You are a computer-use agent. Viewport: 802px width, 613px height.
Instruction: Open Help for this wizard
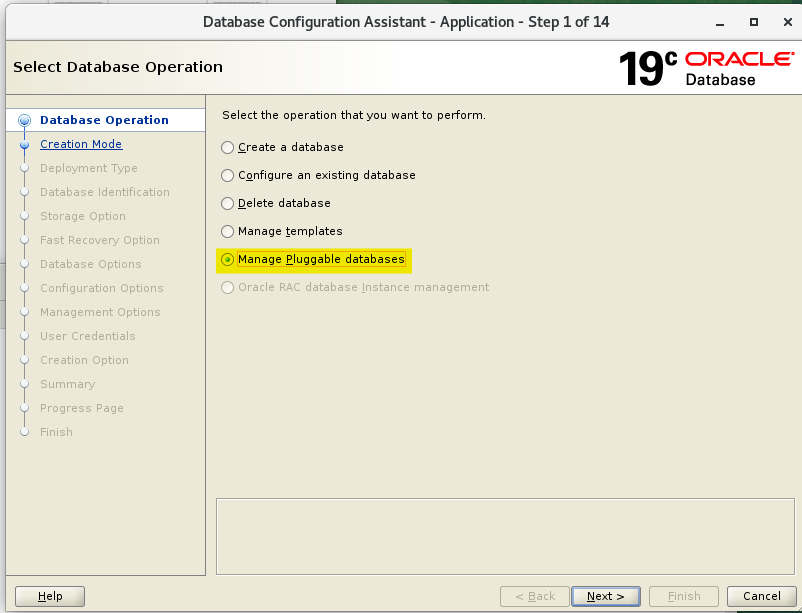(50, 596)
